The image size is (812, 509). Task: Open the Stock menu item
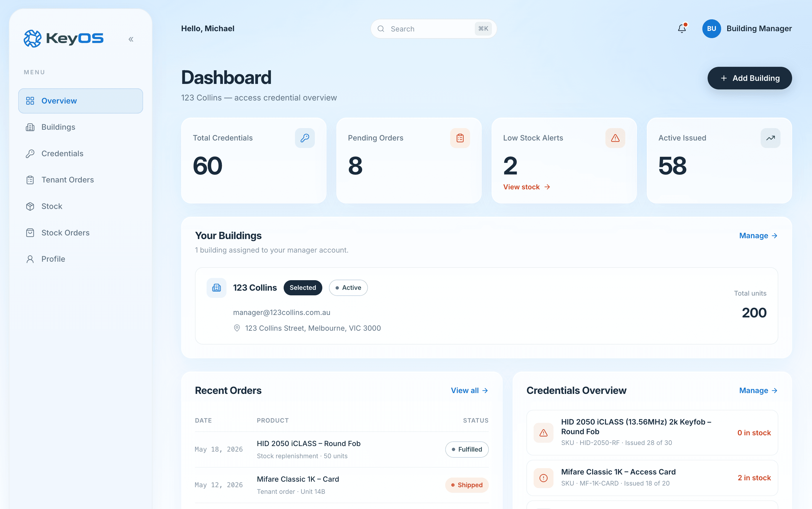(x=80, y=206)
